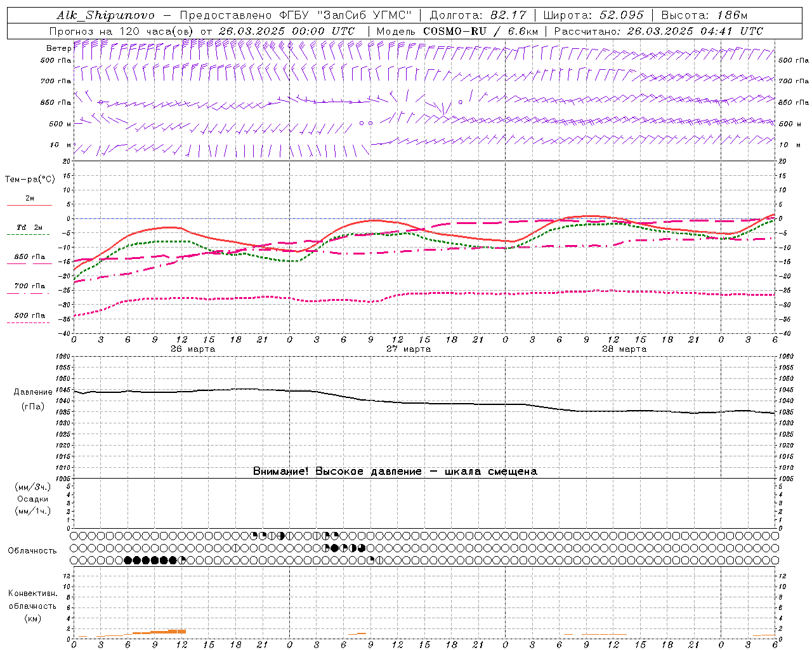Click the high pressure warning text
This screenshot has width=812, height=650.
[x=395, y=471]
